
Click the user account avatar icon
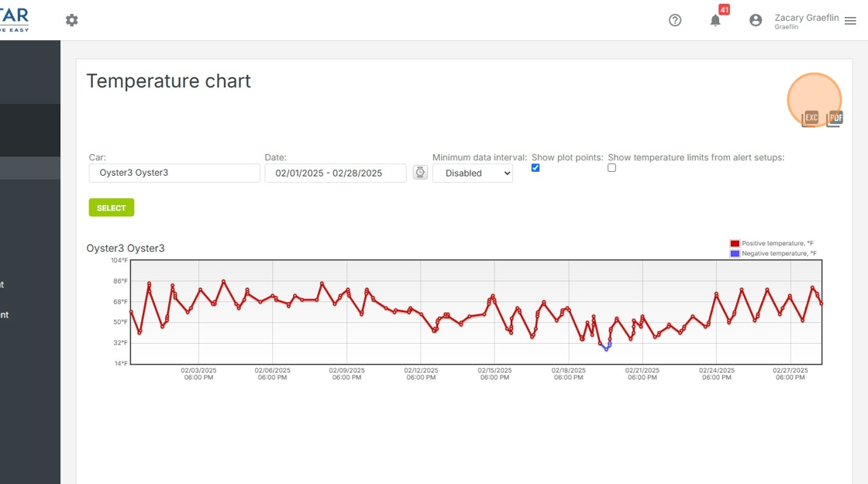click(756, 20)
